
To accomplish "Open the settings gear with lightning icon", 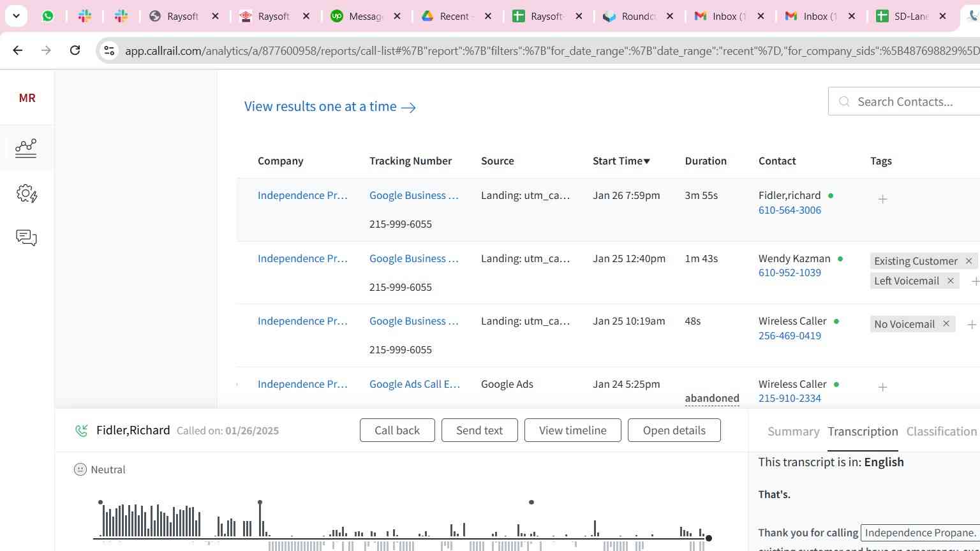I will pyautogui.click(x=26, y=193).
